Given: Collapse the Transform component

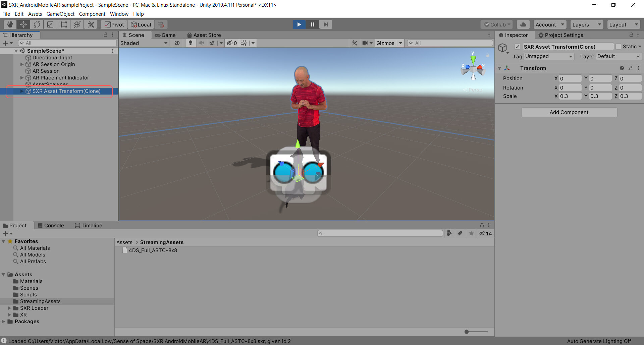Looking at the screenshot, I should 499,68.
